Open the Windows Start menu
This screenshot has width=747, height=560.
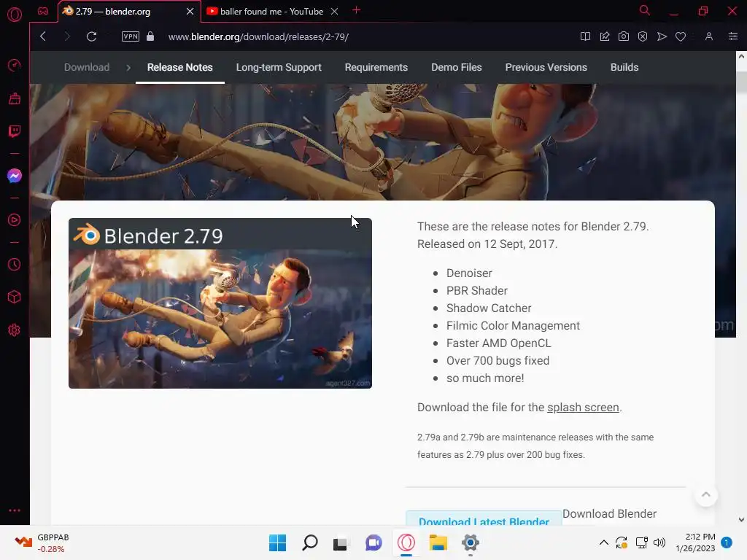(278, 542)
